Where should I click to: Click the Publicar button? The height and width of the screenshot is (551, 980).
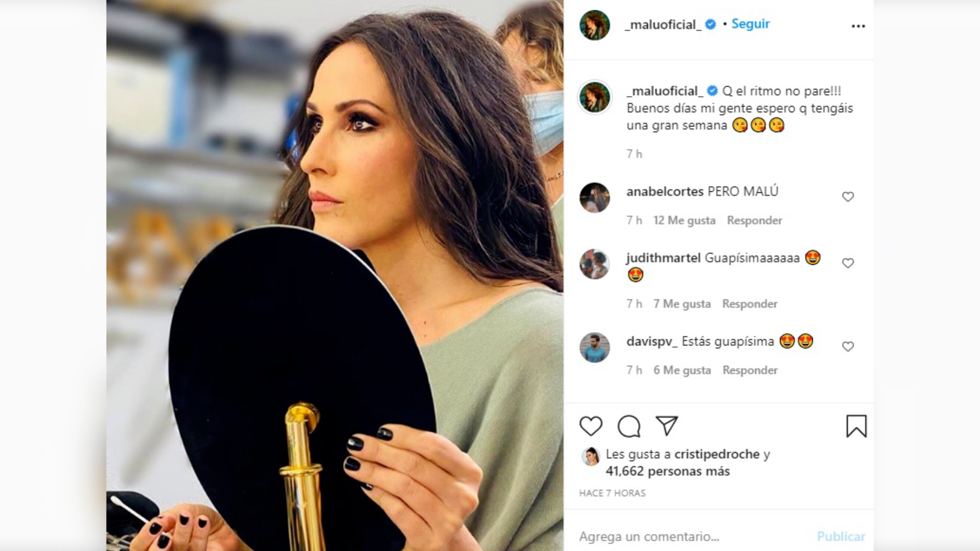[841, 537]
